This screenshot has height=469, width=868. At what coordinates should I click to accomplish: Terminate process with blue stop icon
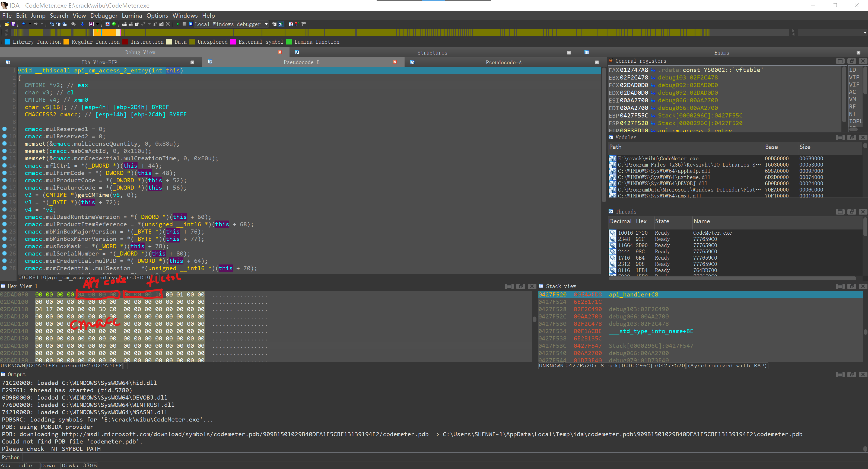point(190,24)
